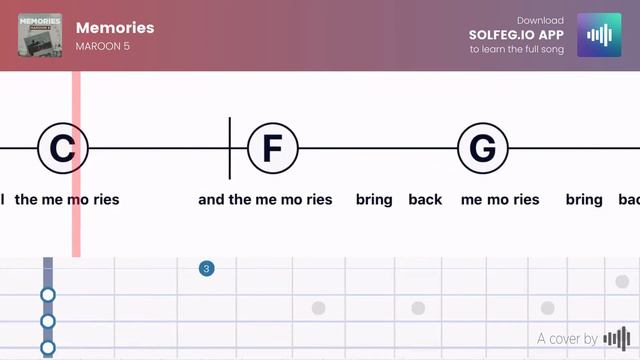The width and height of the screenshot is (640, 360).
Task: Click the middle open-string circle on fretboard
Action: click(48, 322)
